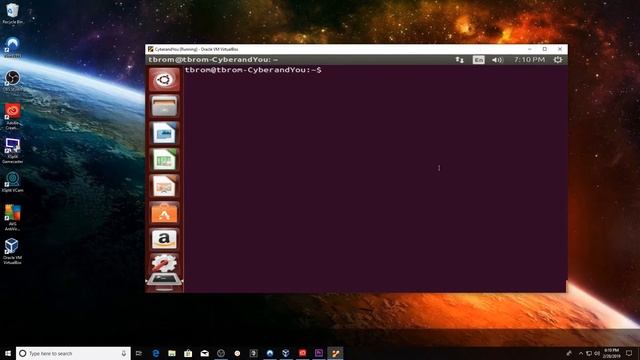Launch LibreOffice Impress presentation icon
The width and height of the screenshot is (640, 360).
pyautogui.click(x=164, y=186)
